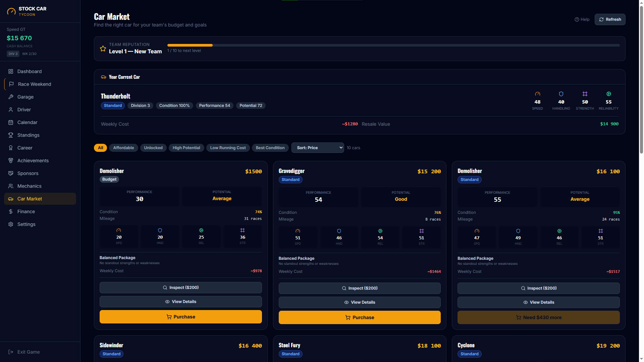Click the team reputation progress bar

pos(393,45)
